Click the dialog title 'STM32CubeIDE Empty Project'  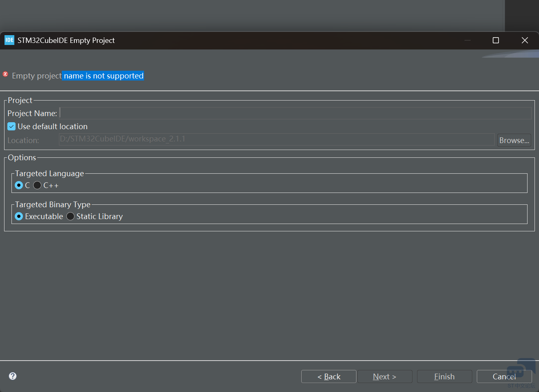[x=66, y=40]
